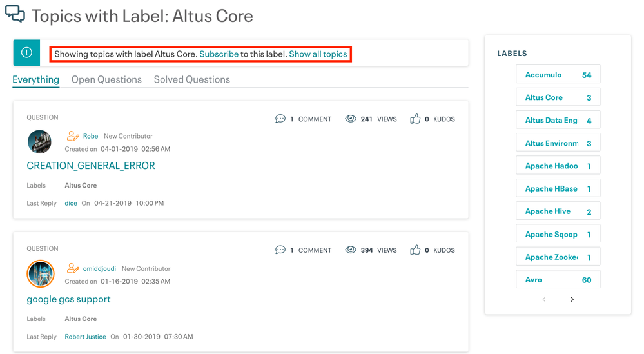Click comment icon on google gcs support post
Viewport: 644px width, 354px height.
pos(280,250)
